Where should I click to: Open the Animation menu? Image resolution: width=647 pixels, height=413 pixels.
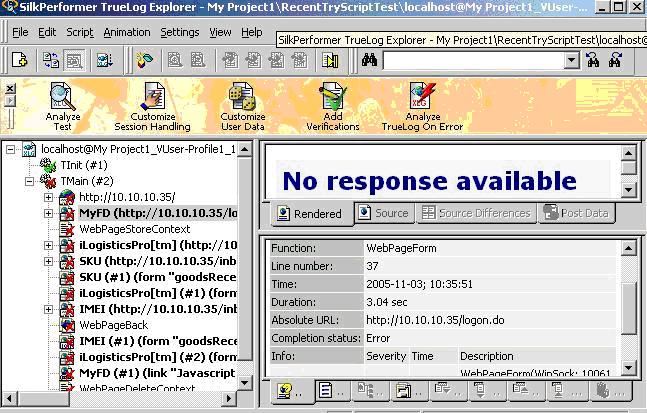[127, 32]
